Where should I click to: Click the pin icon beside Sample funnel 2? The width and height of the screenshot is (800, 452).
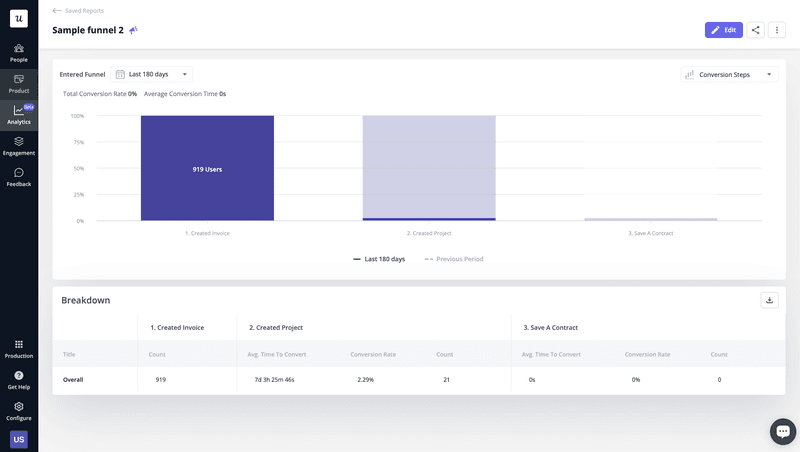(133, 30)
